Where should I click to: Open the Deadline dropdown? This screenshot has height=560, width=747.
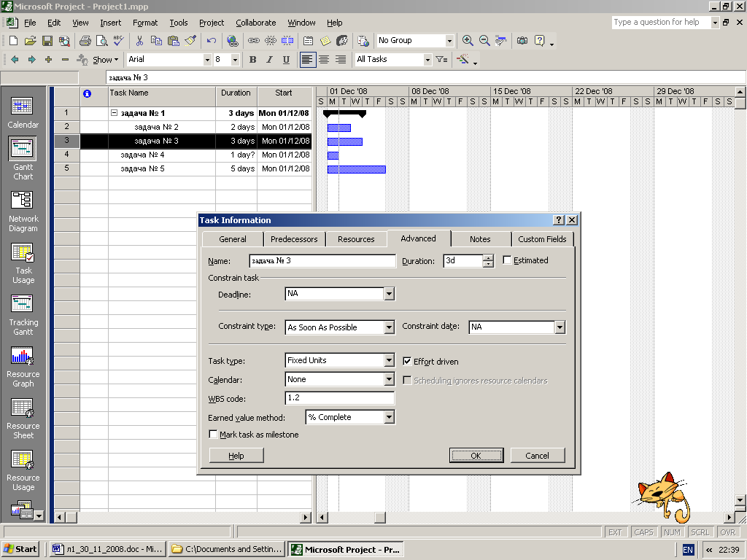390,294
